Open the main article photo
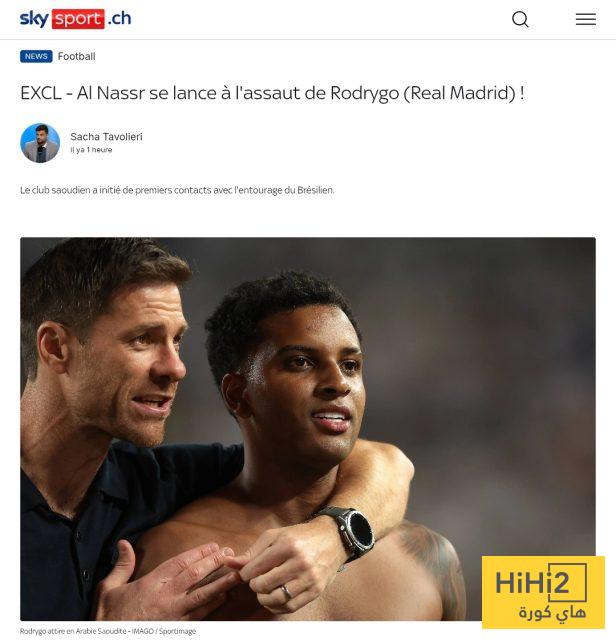The image size is (616, 640). [308, 429]
